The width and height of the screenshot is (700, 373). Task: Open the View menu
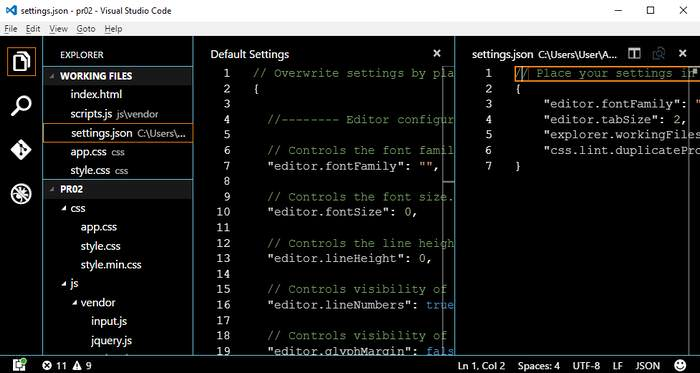tap(58, 29)
